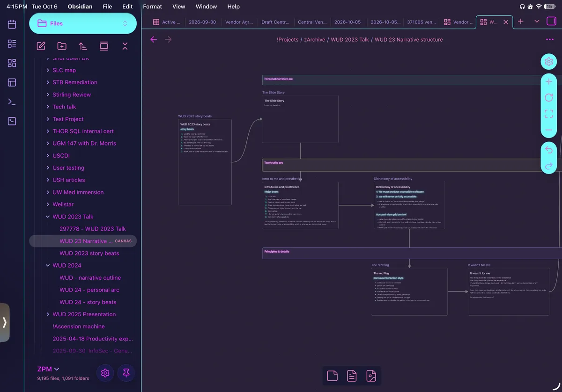The height and width of the screenshot is (392, 562).
Task: Open the tab list dropdown chevron
Action: coord(537,22)
